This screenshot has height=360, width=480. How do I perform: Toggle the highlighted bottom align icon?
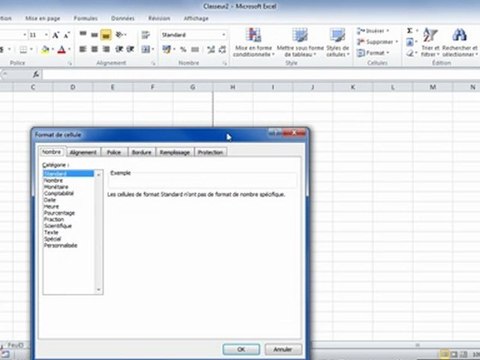pyautogui.click(x=106, y=34)
